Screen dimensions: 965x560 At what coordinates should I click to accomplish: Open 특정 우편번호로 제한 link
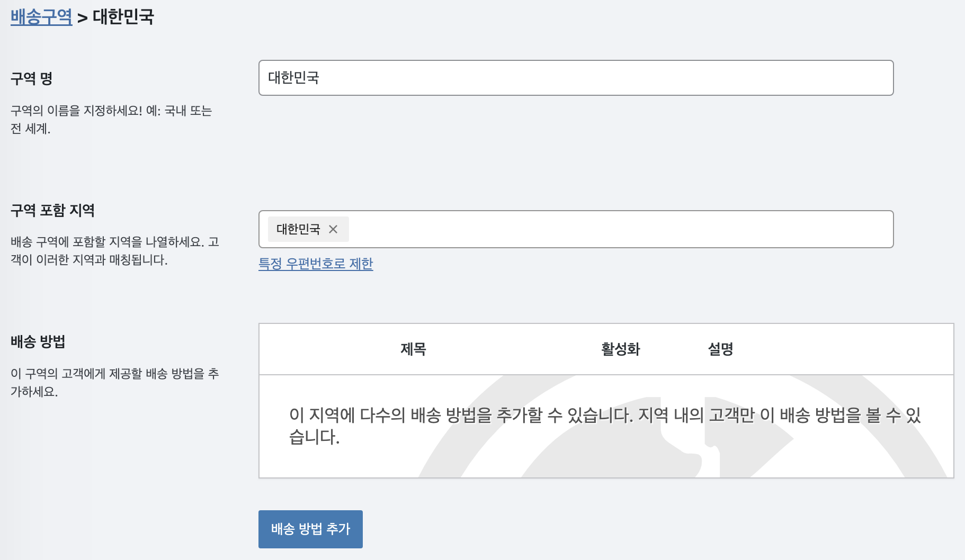(x=316, y=264)
